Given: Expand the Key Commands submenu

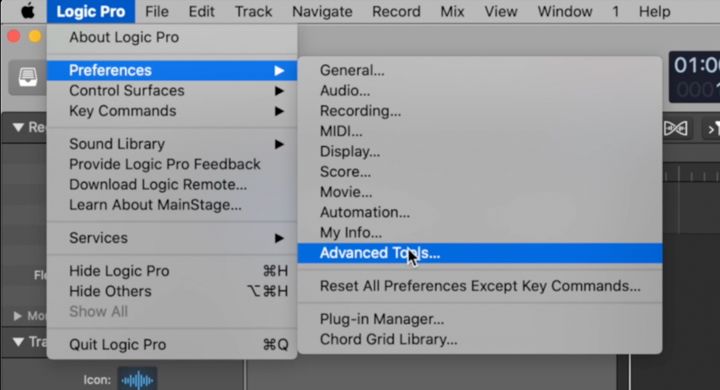Looking at the screenshot, I should (172, 111).
